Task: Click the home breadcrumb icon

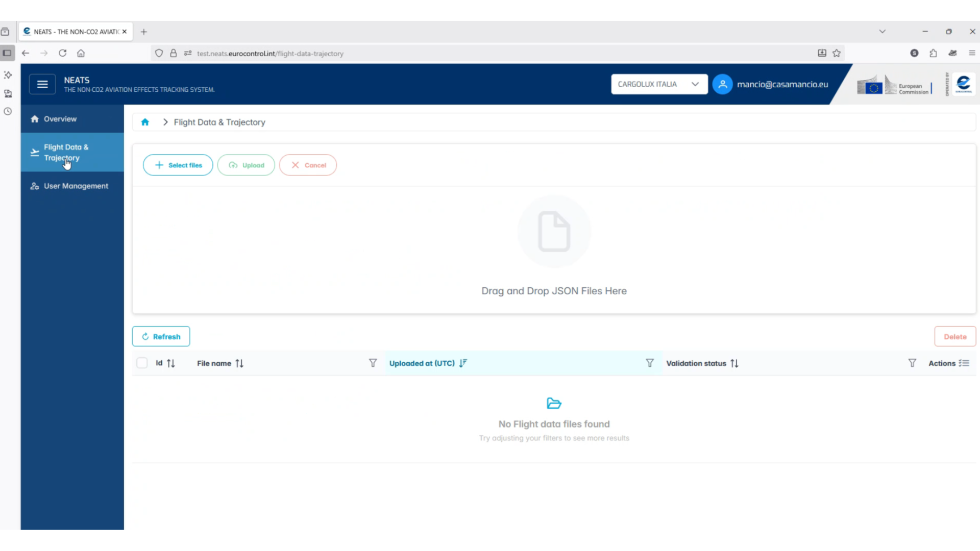Action: (x=145, y=122)
